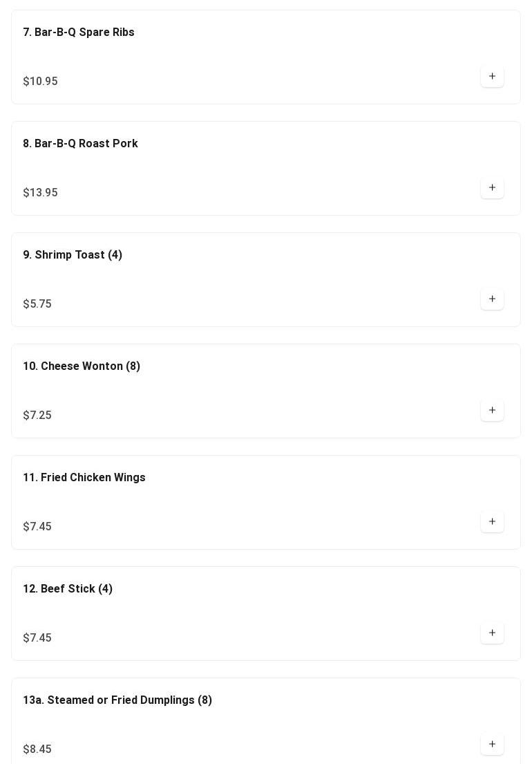
Task: Open 8. Bar-B-Q Roast Pork details
Action: click(80, 144)
